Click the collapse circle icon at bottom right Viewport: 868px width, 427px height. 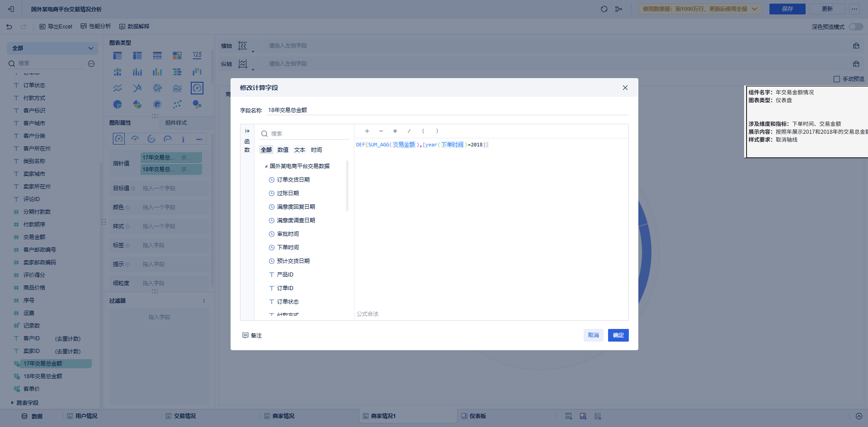859,416
